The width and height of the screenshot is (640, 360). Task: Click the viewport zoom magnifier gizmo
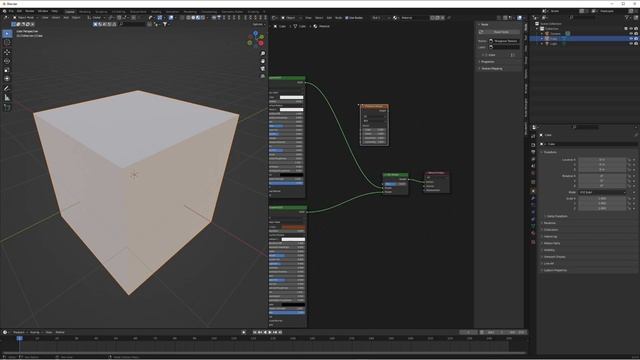coord(262,54)
